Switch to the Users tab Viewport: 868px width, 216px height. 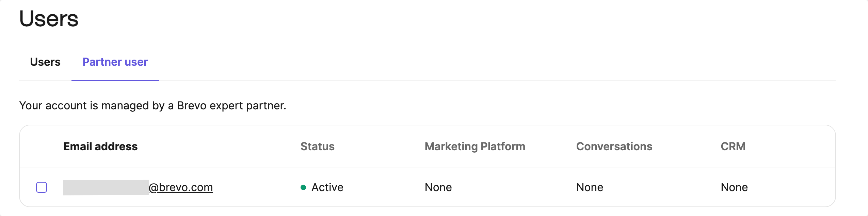coord(45,62)
